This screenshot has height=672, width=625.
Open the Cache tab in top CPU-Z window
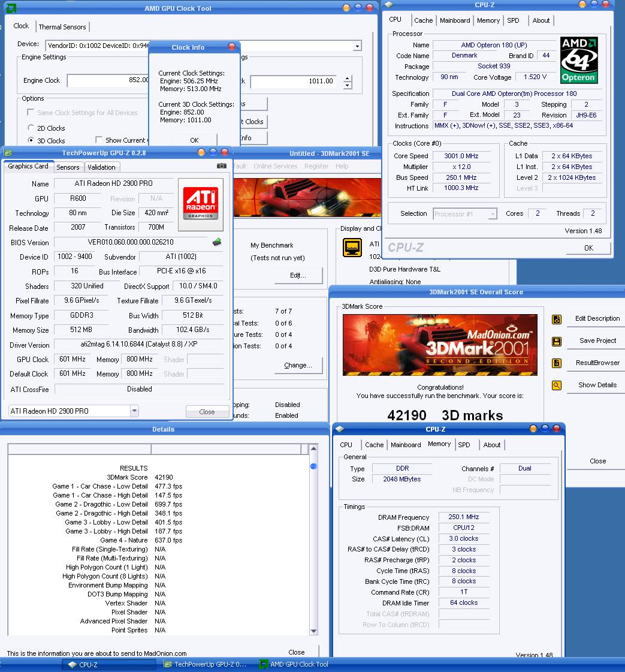click(423, 20)
